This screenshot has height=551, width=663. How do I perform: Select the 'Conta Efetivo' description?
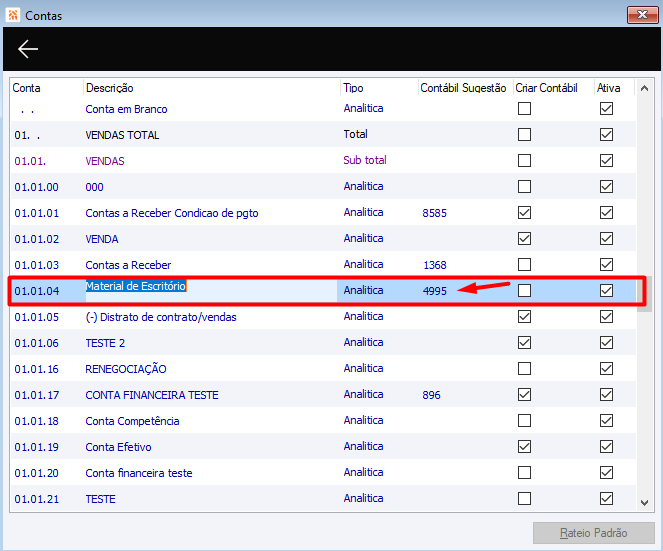click(118, 447)
